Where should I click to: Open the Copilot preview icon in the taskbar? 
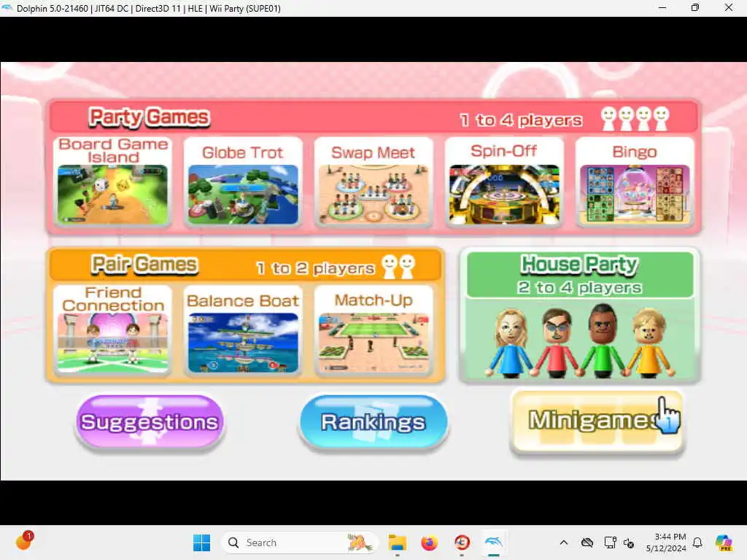tap(724, 542)
